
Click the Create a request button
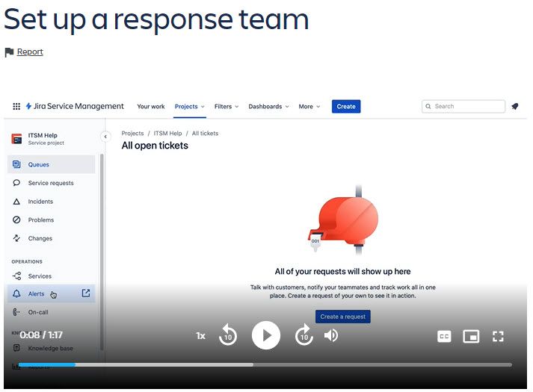tap(343, 317)
